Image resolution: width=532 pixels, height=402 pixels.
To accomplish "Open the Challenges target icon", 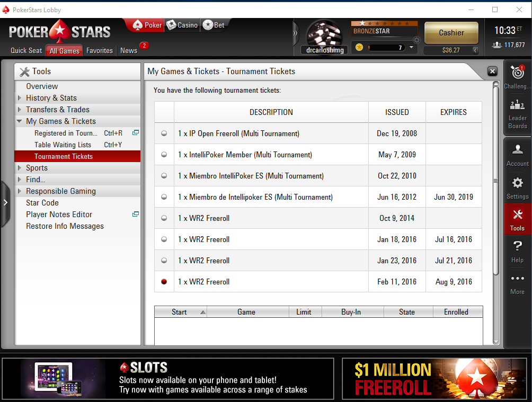I will pyautogui.click(x=517, y=72).
